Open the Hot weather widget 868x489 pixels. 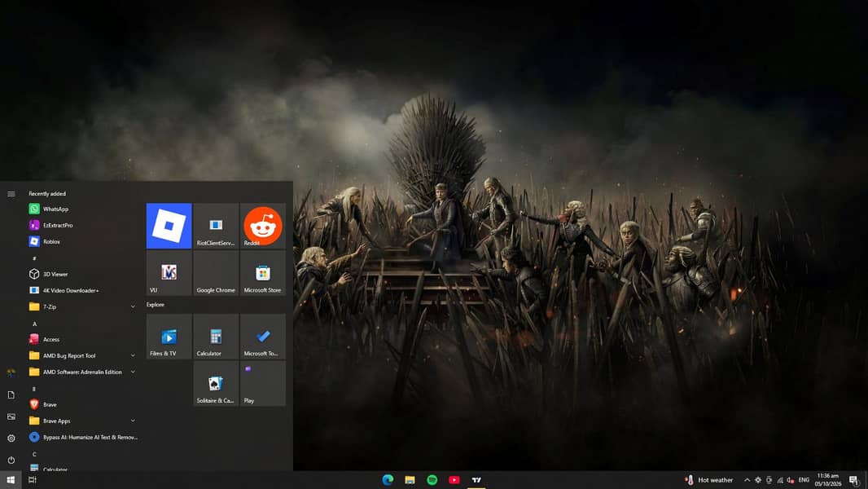pyautogui.click(x=709, y=480)
